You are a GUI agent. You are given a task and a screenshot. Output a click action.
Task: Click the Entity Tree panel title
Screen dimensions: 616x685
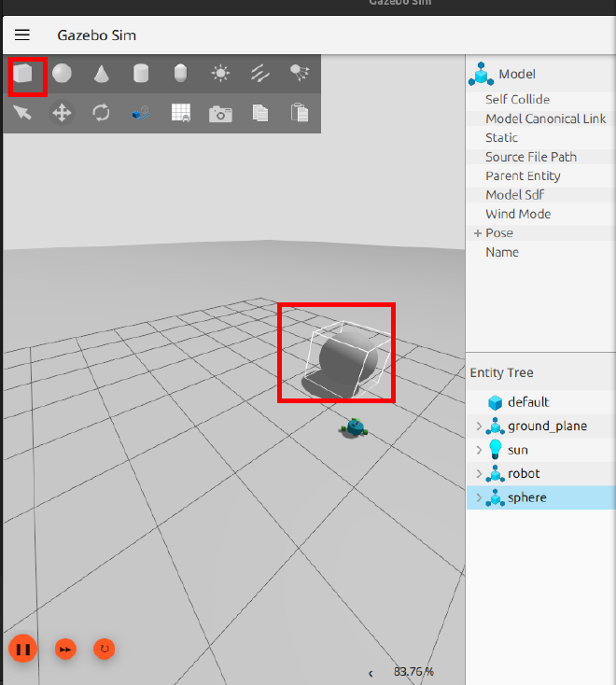pyautogui.click(x=501, y=372)
